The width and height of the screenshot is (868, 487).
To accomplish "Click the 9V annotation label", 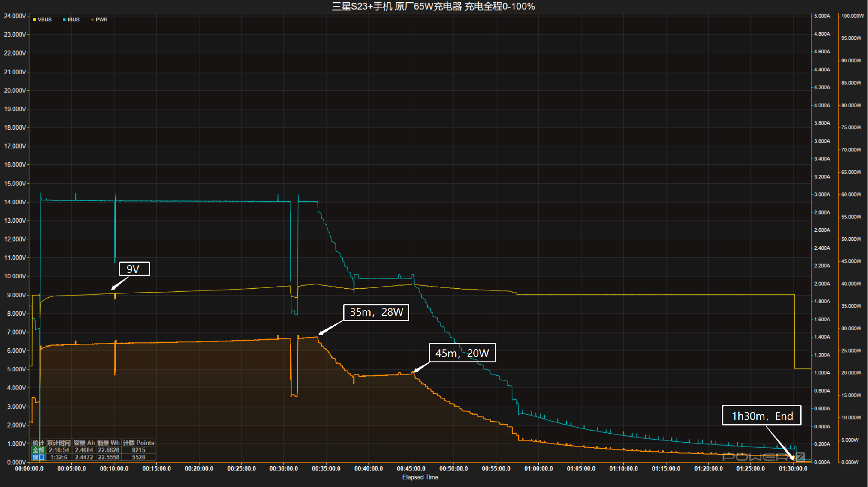I will [134, 269].
